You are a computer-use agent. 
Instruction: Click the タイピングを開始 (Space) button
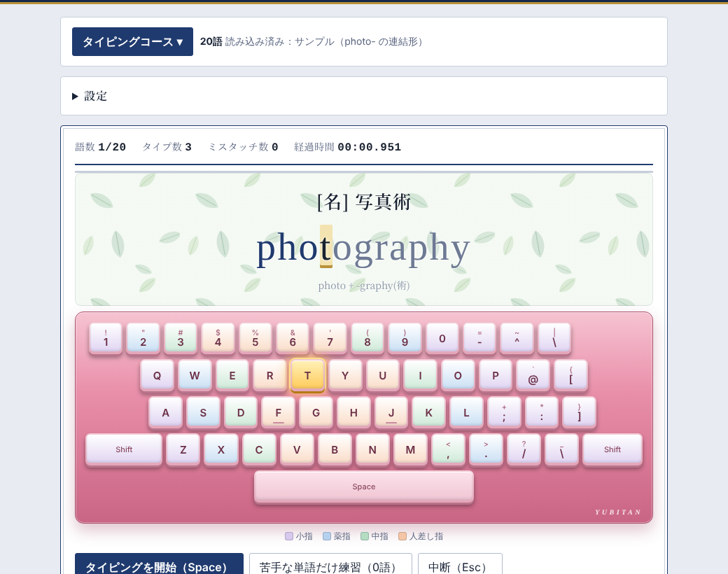pos(159,565)
